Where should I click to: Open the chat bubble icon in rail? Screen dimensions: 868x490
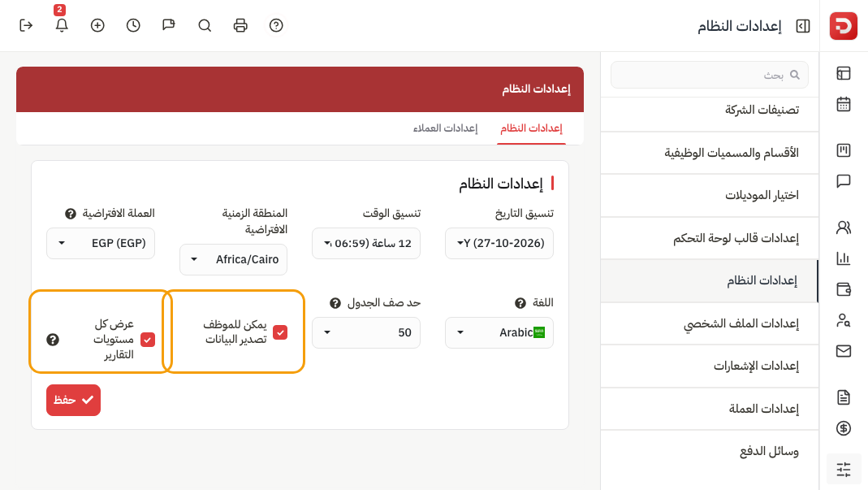pyautogui.click(x=843, y=181)
